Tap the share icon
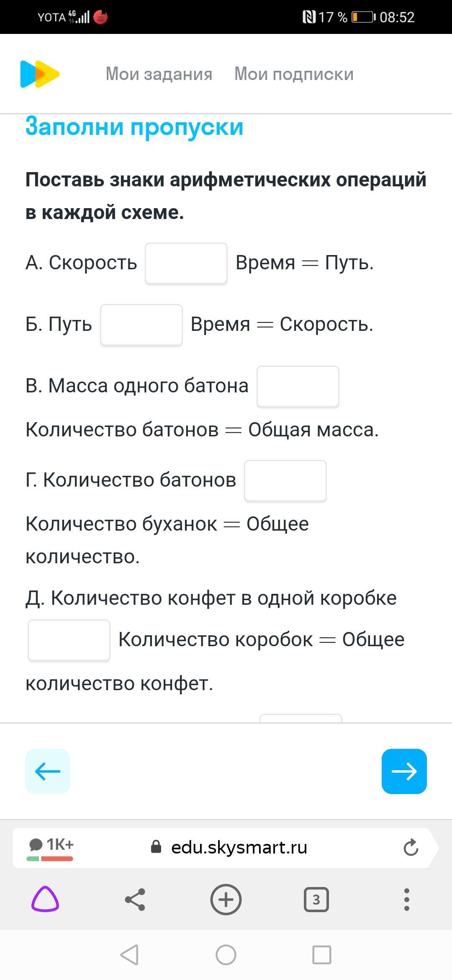The image size is (452, 980). [135, 899]
